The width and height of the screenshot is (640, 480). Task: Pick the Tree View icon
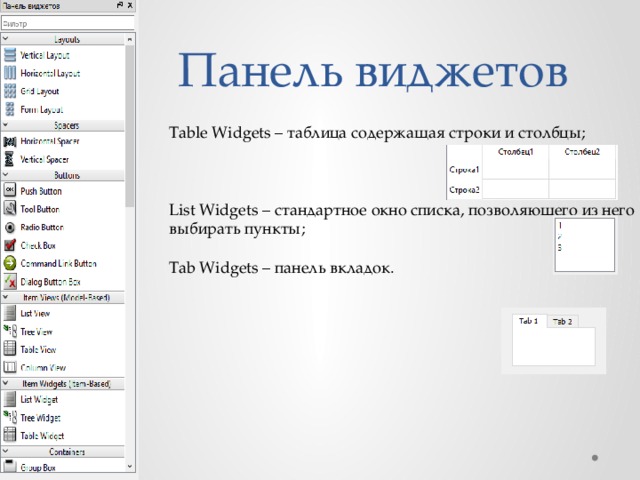(x=10, y=331)
